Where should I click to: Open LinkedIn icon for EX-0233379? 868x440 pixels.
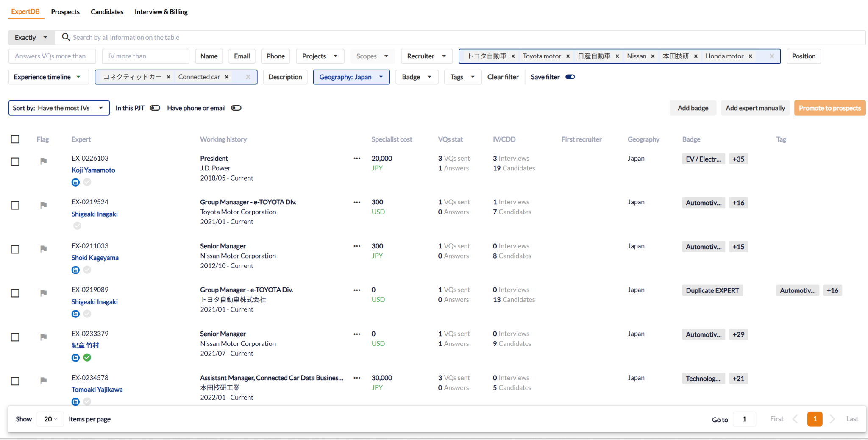pyautogui.click(x=75, y=358)
